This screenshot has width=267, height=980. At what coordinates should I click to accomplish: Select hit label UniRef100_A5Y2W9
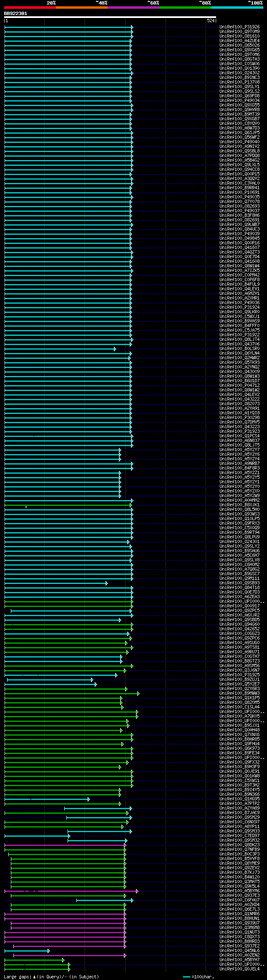coord(239,496)
